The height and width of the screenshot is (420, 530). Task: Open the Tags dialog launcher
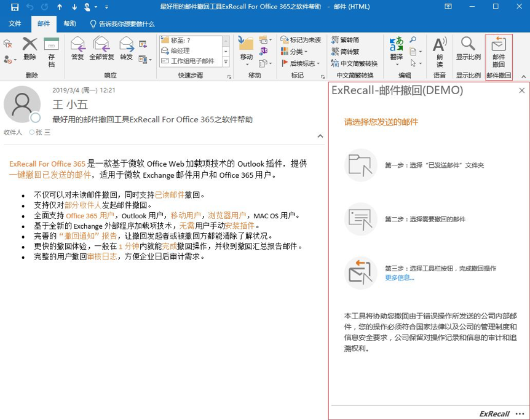pyautogui.click(x=322, y=77)
